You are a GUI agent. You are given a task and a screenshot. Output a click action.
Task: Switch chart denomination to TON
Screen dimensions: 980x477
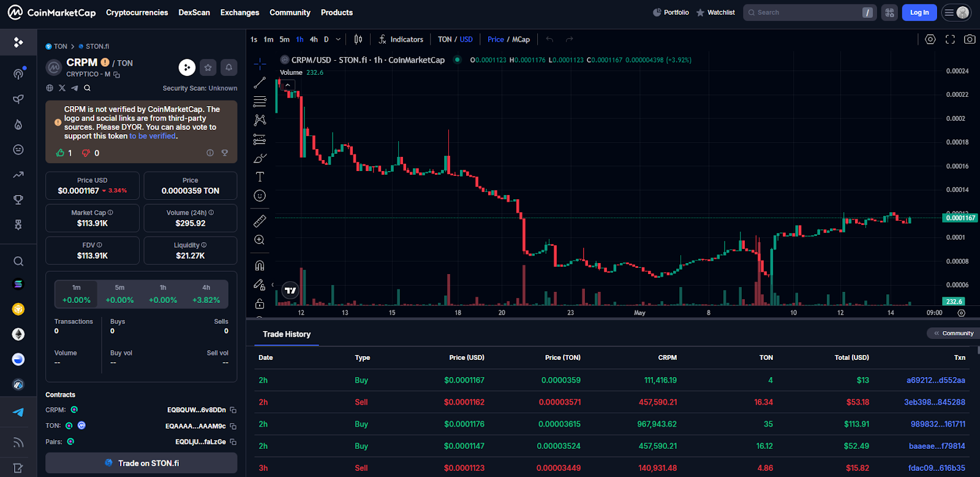click(x=445, y=39)
